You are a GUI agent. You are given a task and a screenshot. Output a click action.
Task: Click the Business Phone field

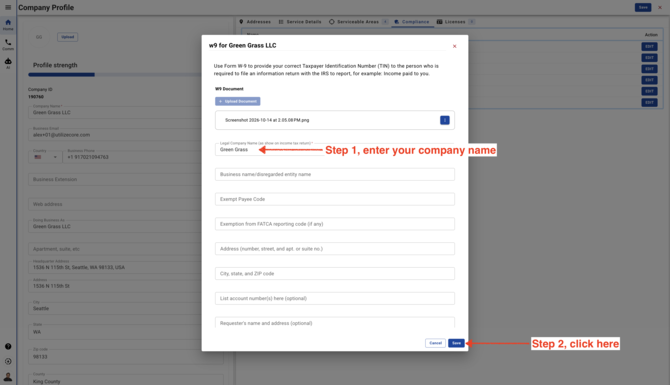pyautogui.click(x=132, y=157)
